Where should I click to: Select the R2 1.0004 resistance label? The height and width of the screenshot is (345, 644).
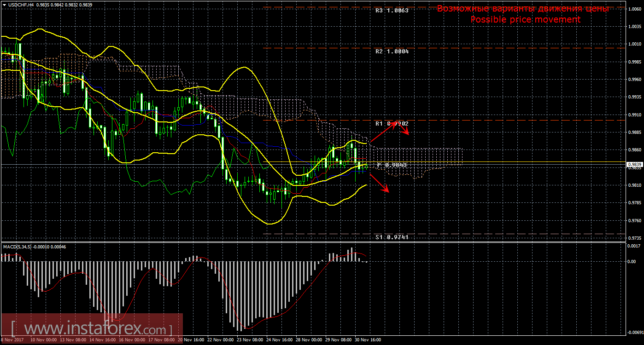click(x=392, y=52)
